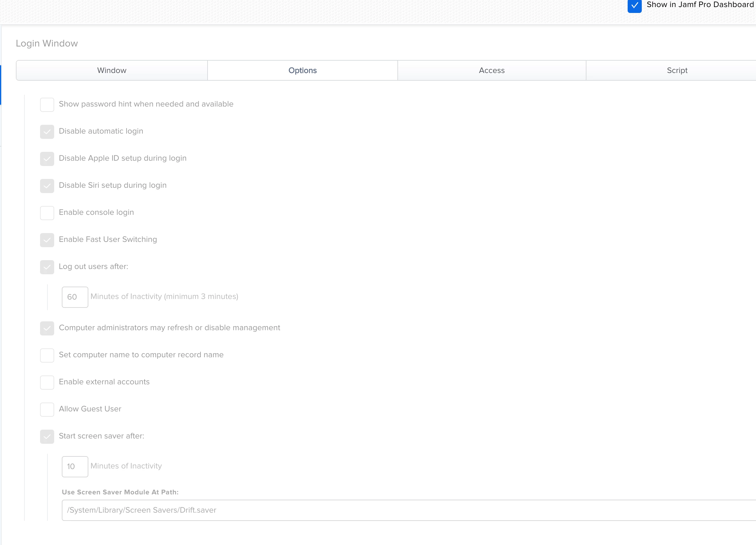This screenshot has width=756, height=545.
Task: Check Set computer name to record name
Action: point(47,355)
